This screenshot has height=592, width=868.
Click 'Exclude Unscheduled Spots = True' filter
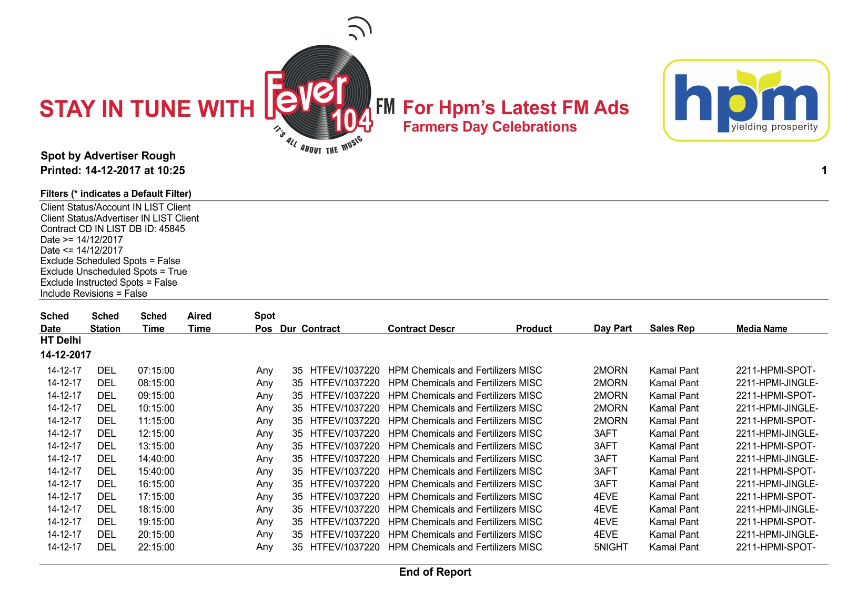pos(114,272)
